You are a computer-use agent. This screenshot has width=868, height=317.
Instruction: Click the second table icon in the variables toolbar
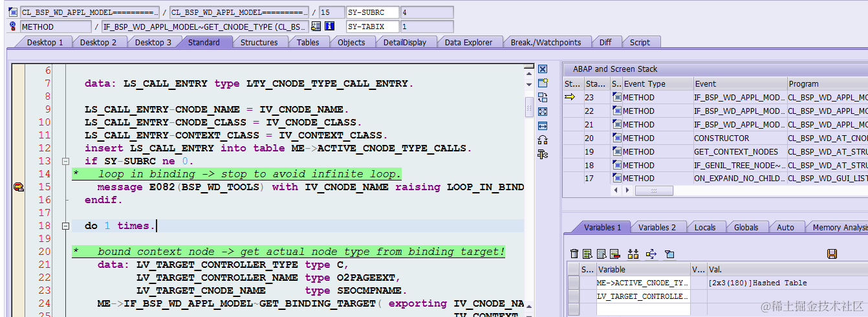[601, 254]
